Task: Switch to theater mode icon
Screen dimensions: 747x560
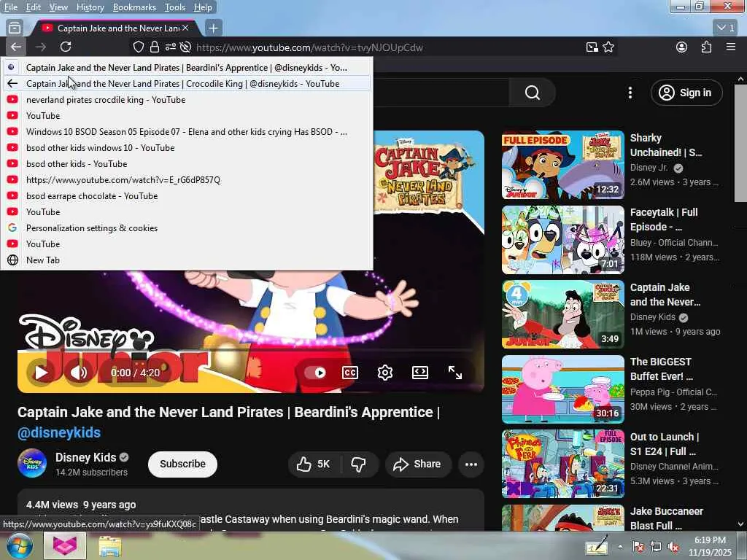Action: point(419,373)
